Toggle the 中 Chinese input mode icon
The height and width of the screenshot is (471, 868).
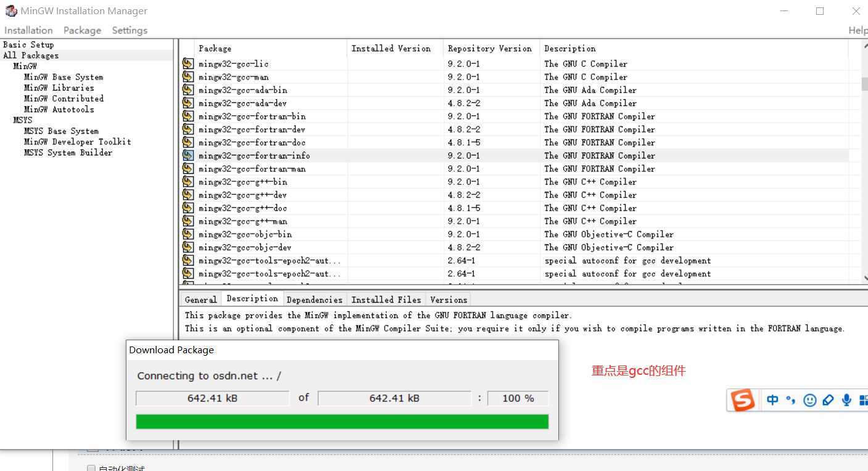click(772, 400)
